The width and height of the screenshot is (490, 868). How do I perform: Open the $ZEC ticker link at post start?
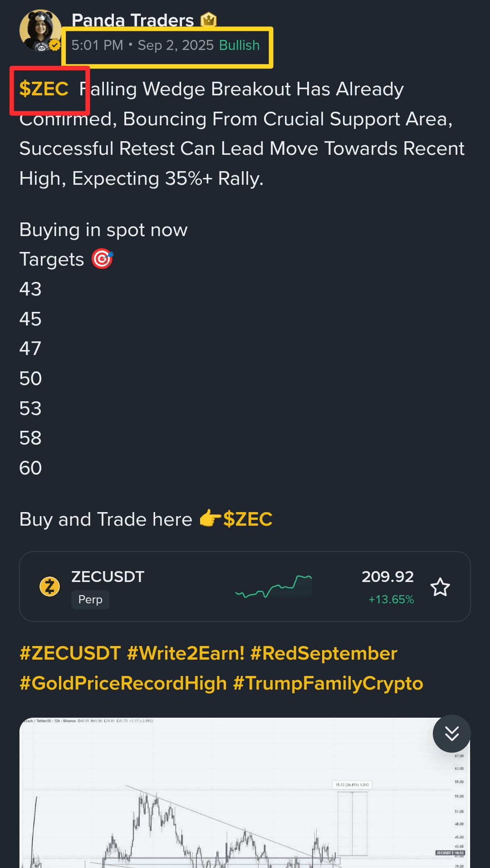pos(44,89)
